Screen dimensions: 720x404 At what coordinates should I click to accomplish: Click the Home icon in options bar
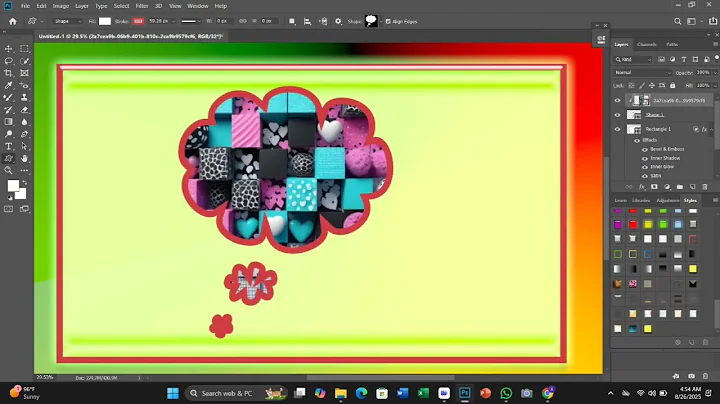[13, 21]
